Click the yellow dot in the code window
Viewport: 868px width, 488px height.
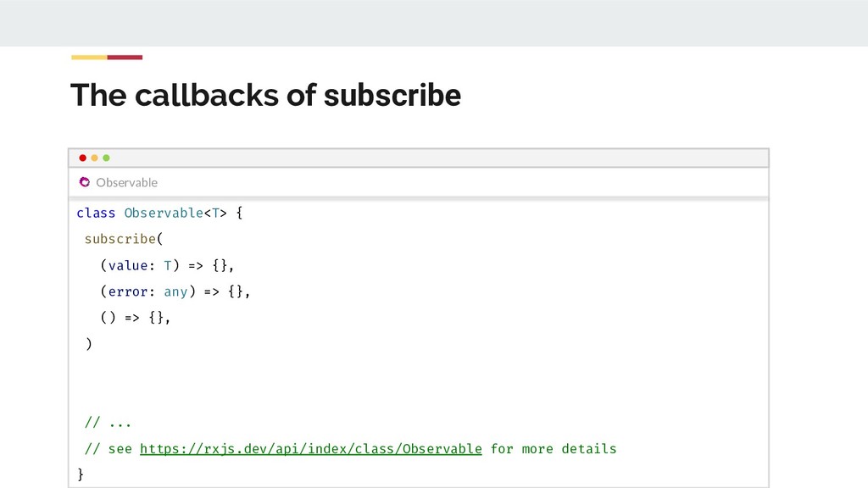point(94,158)
